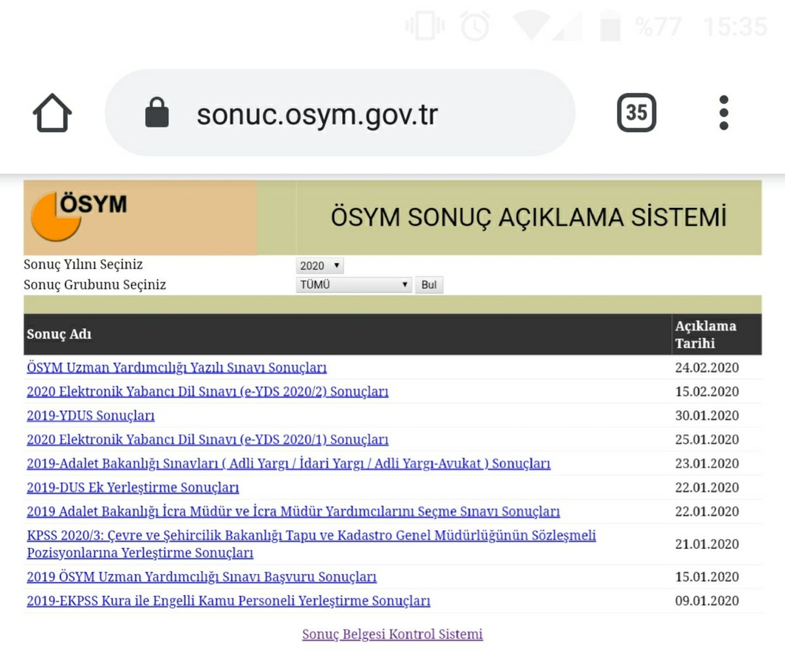Screen dimensions: 785x672
Task: Click the date 09.01.2020
Action: [707, 601]
